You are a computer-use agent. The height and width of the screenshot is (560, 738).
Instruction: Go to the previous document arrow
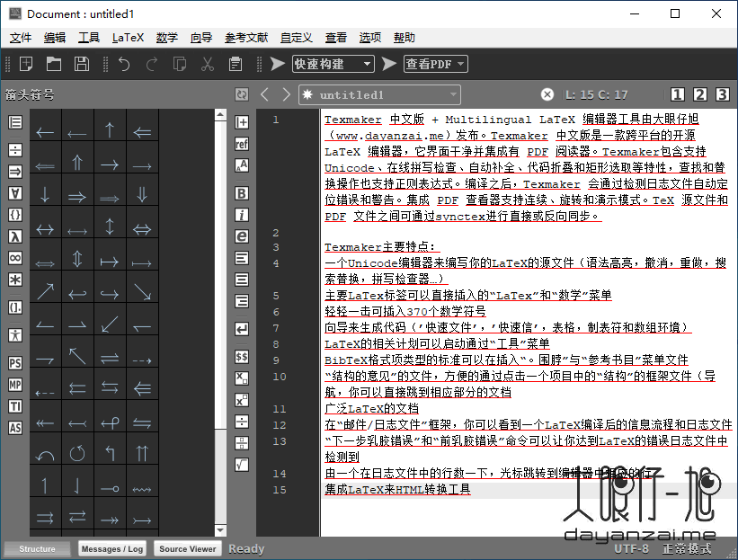point(264,94)
